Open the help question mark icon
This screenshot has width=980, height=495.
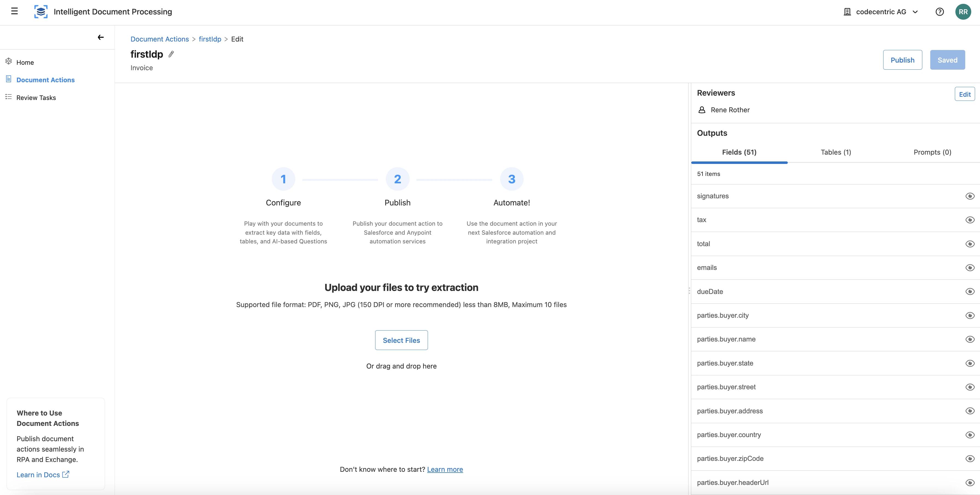[x=939, y=12]
